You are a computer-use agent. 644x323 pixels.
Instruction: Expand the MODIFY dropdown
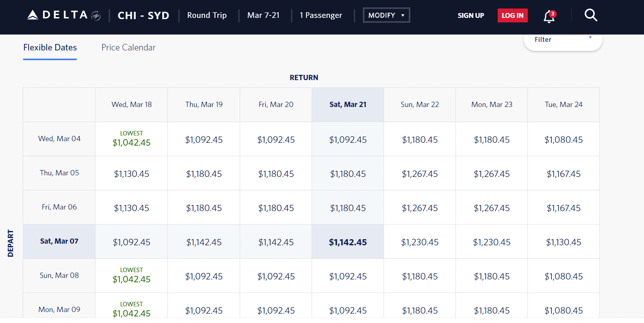click(x=386, y=15)
